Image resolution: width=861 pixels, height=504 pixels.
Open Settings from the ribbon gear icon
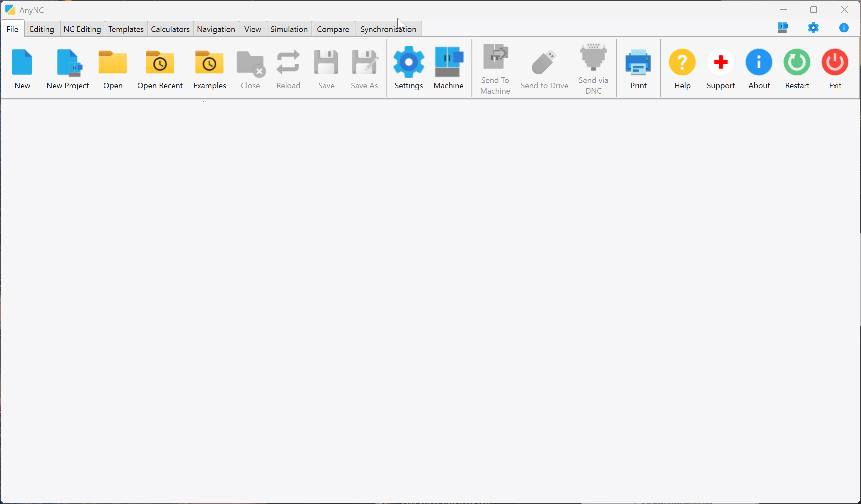pyautogui.click(x=408, y=62)
